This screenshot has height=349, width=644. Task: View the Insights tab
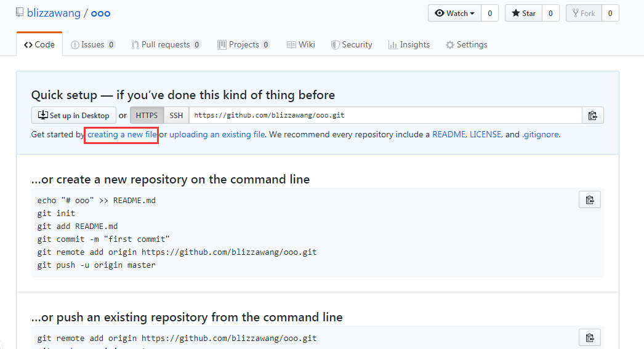pyautogui.click(x=409, y=44)
